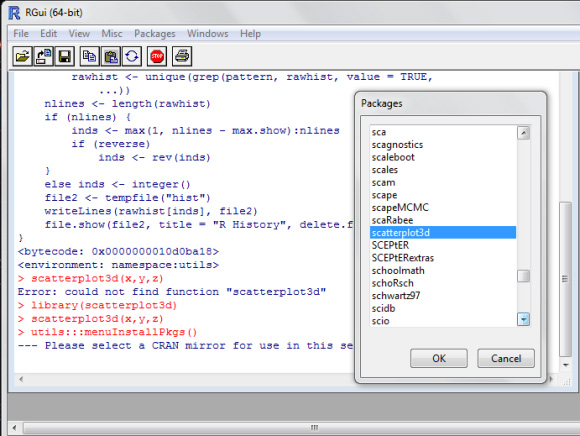Viewport: 580px width, 436px height.
Task: Select the schoRsch package
Action: (x=443, y=283)
